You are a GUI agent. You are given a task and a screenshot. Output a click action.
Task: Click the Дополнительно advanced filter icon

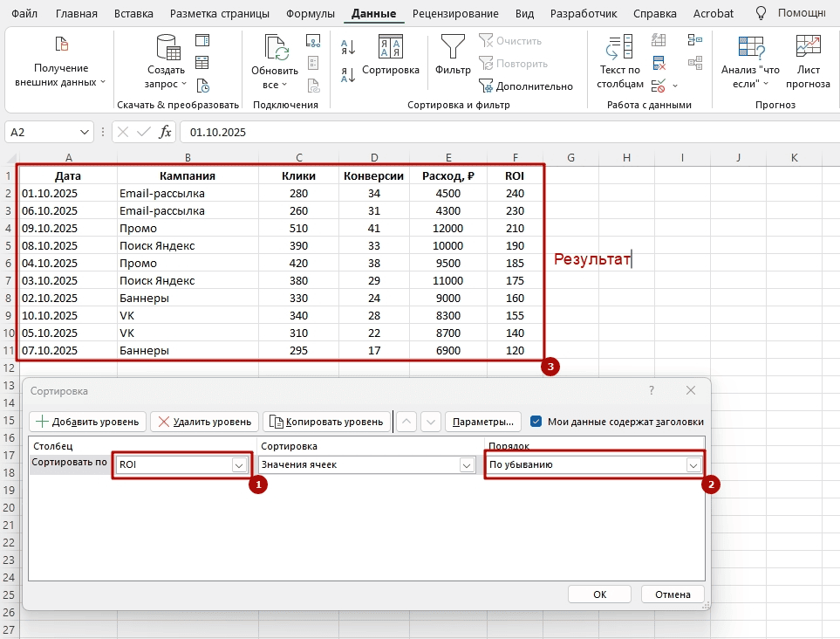pos(486,86)
